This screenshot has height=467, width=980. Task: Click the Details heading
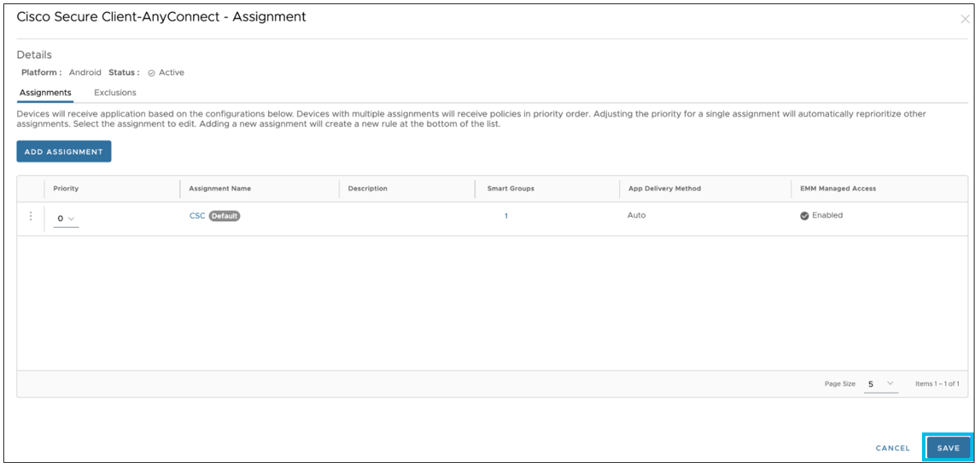(35, 55)
